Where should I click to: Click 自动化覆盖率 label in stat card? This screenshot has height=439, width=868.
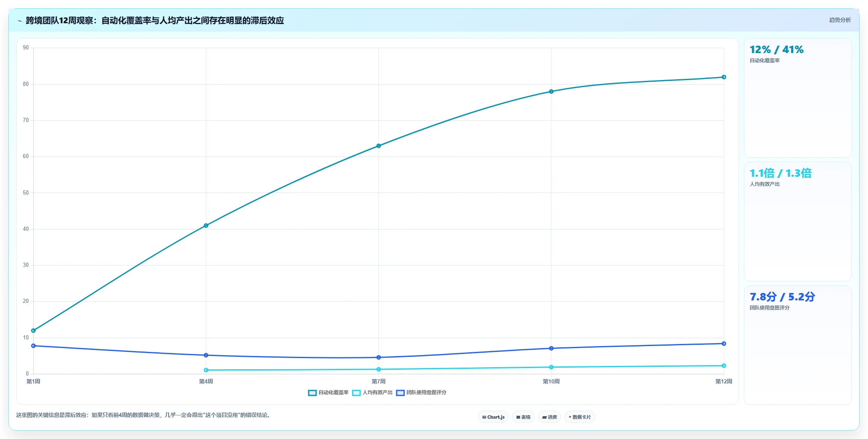point(765,61)
